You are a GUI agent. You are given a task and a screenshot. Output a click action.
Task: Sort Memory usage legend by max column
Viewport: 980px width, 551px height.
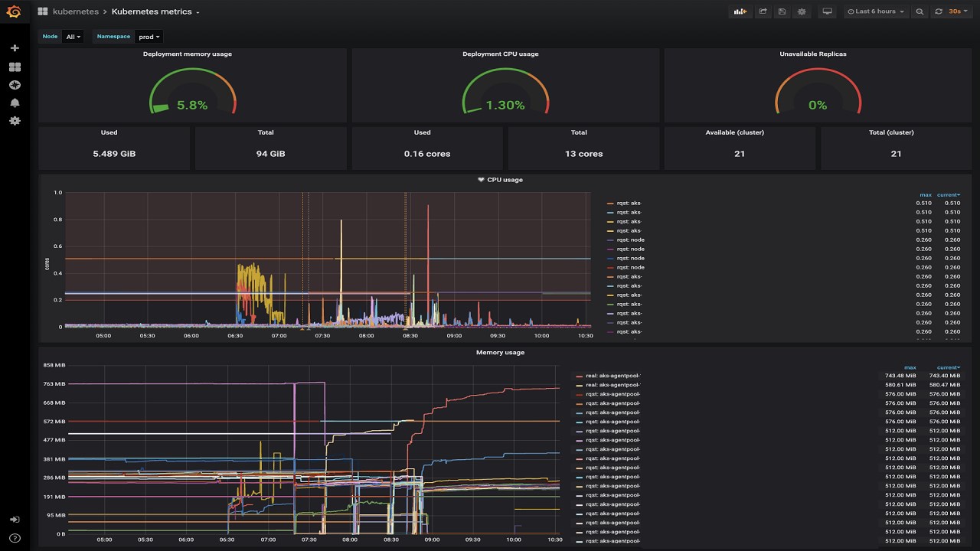(x=910, y=368)
